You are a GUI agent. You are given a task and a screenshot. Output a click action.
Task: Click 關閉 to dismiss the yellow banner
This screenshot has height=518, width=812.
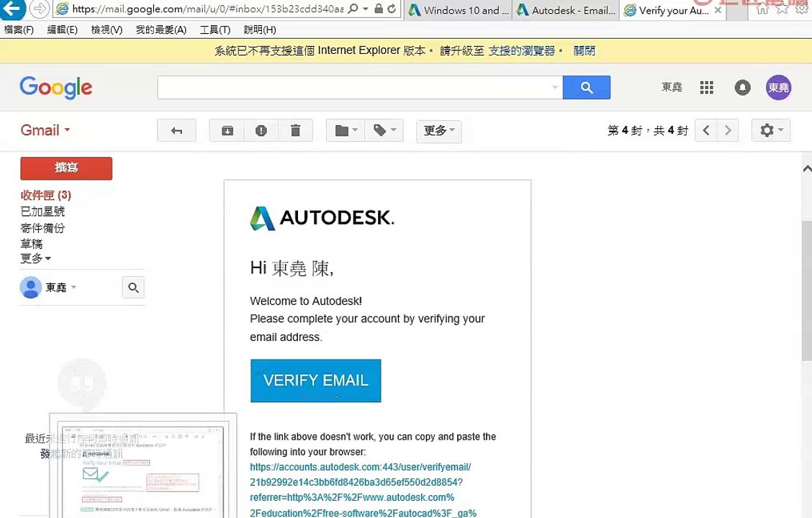point(584,50)
